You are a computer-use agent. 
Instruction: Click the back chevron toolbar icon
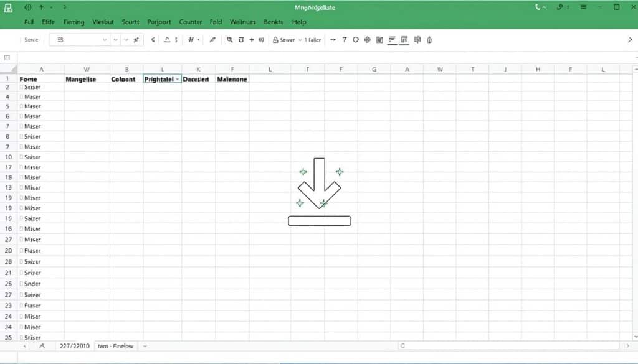click(153, 40)
